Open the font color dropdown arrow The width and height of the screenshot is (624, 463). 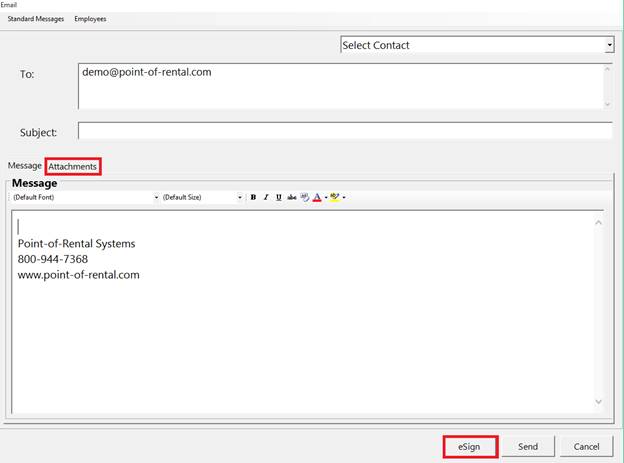(325, 198)
